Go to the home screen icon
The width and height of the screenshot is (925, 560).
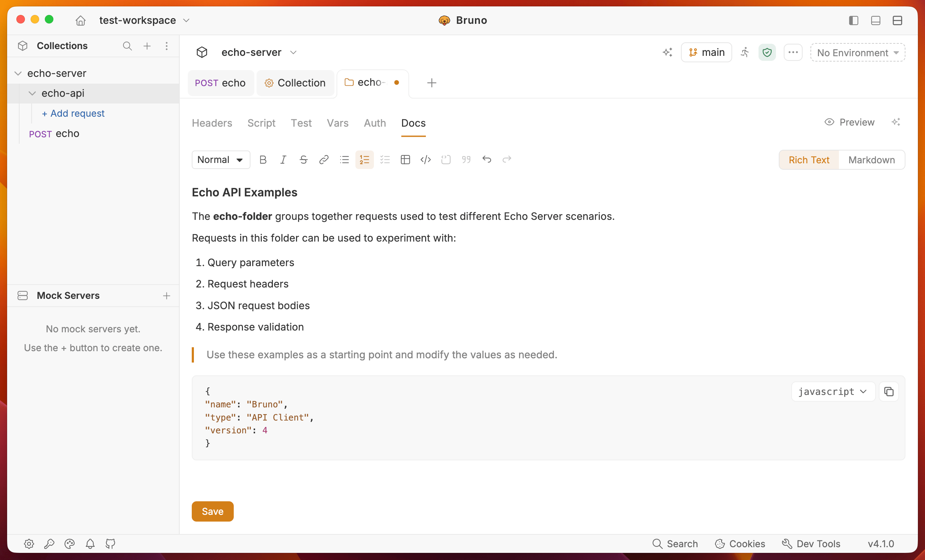80,20
